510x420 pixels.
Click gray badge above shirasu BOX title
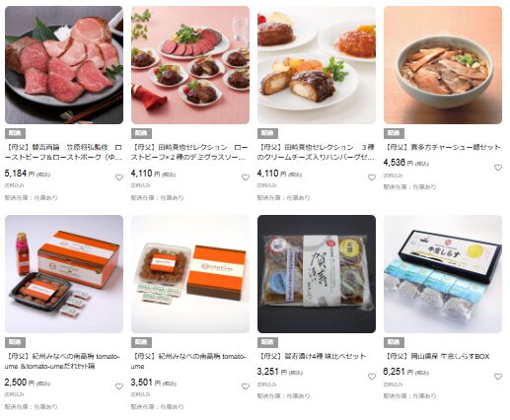point(394,342)
